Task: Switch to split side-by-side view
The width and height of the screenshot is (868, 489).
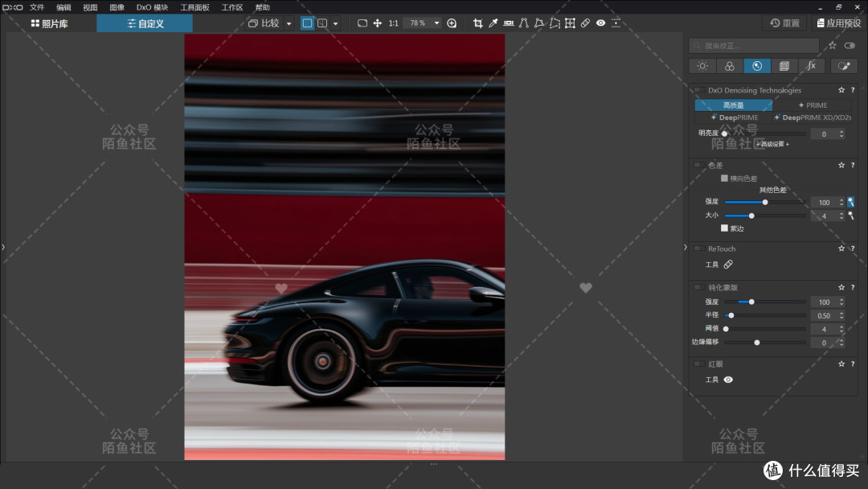Action: point(322,23)
